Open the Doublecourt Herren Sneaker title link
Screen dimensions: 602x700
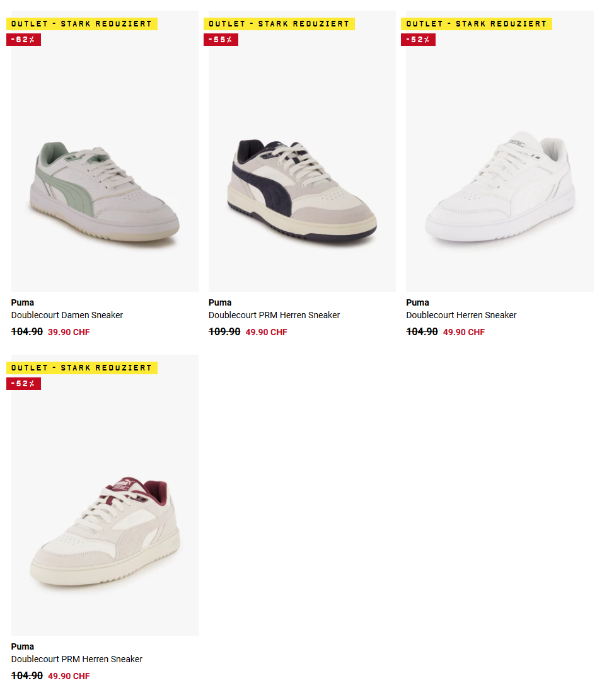[461, 315]
